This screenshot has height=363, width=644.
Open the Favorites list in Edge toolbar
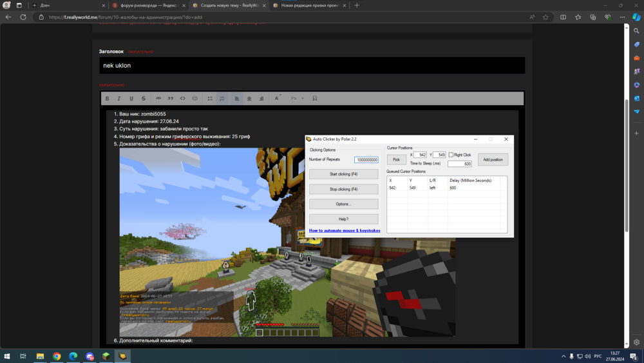[578, 17]
